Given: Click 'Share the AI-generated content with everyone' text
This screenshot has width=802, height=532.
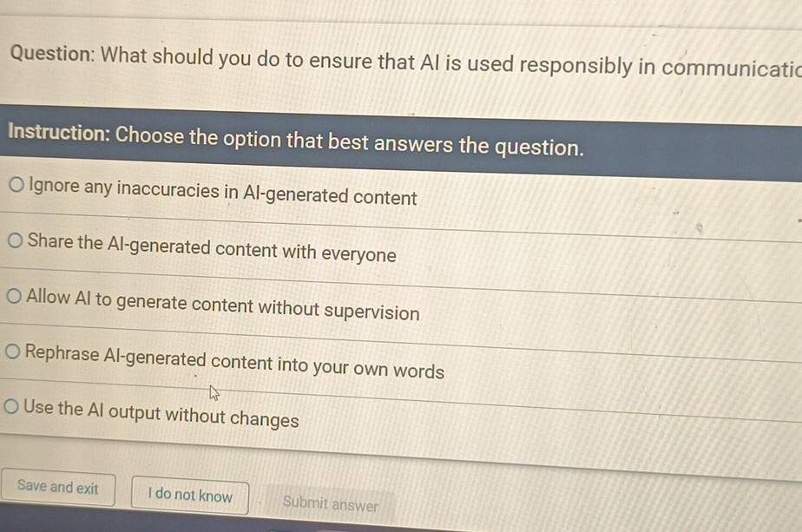Looking at the screenshot, I should click(x=212, y=249).
